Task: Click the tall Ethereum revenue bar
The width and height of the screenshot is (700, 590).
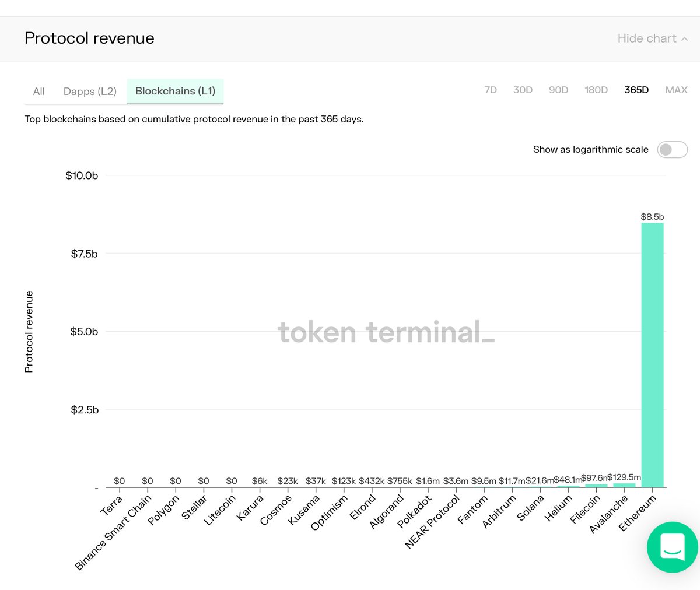Action: 652,355
